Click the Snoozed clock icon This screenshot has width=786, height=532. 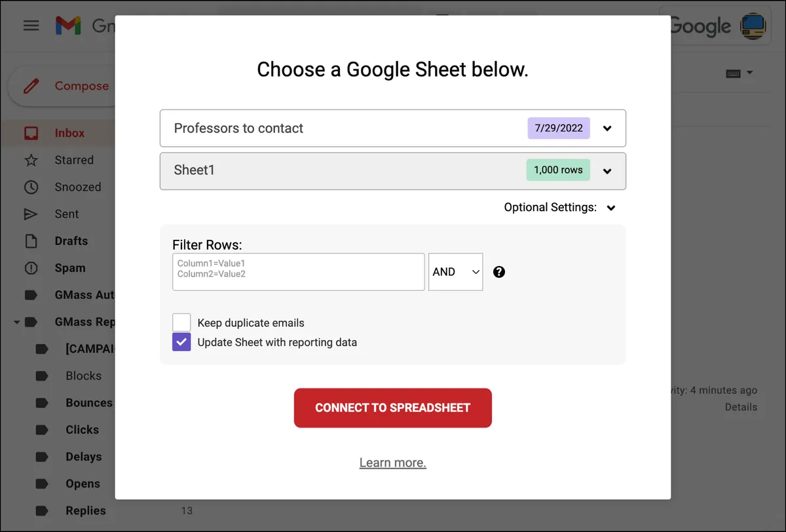[31, 187]
